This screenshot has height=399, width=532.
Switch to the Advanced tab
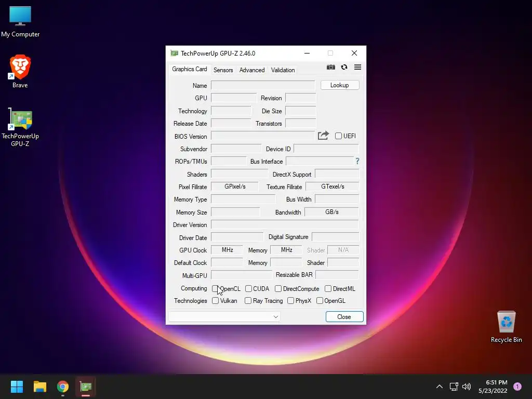click(x=252, y=70)
